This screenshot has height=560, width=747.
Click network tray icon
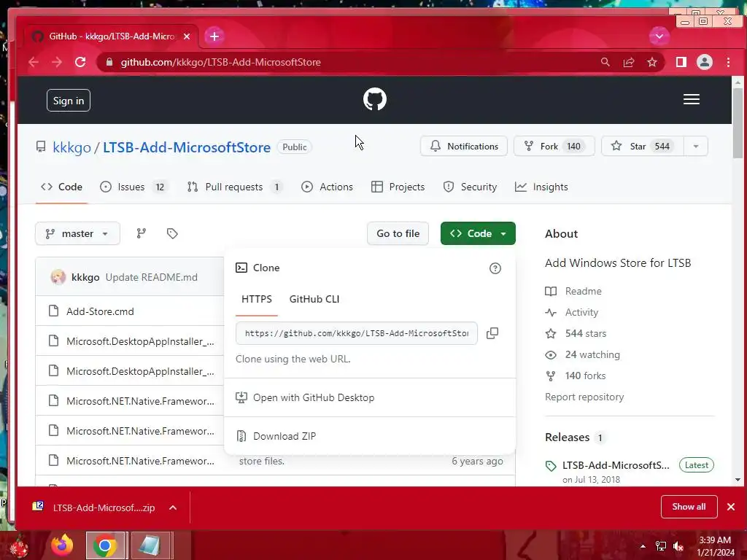point(660,546)
